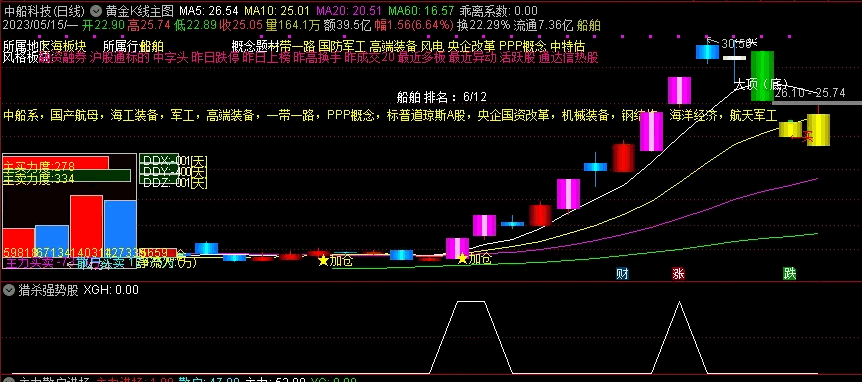Click the last yellow candlestick
Image resolution: width=862 pixels, height=382 pixels.
(818, 130)
